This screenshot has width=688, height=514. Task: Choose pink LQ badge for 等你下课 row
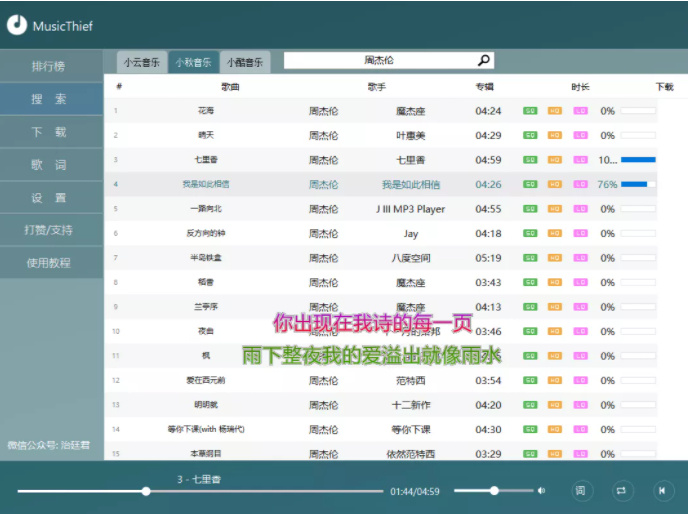click(580, 429)
